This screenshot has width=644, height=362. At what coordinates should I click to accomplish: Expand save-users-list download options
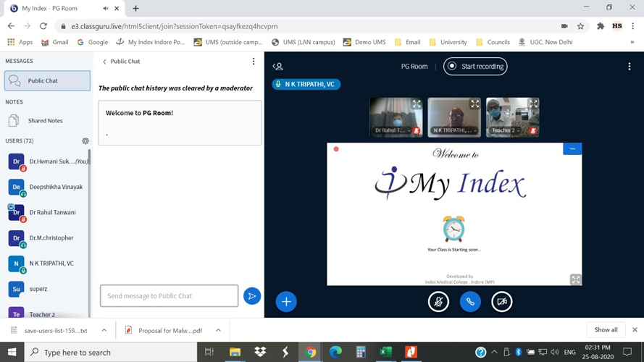(104, 330)
